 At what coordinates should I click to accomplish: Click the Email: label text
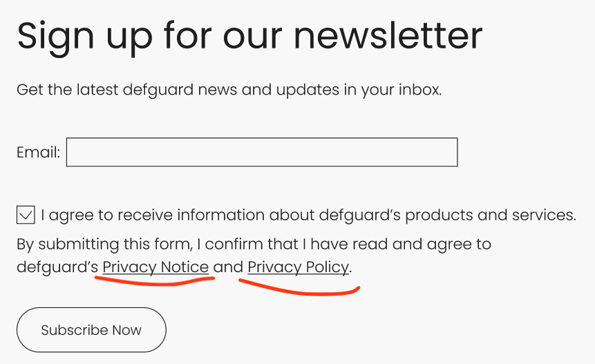point(38,153)
